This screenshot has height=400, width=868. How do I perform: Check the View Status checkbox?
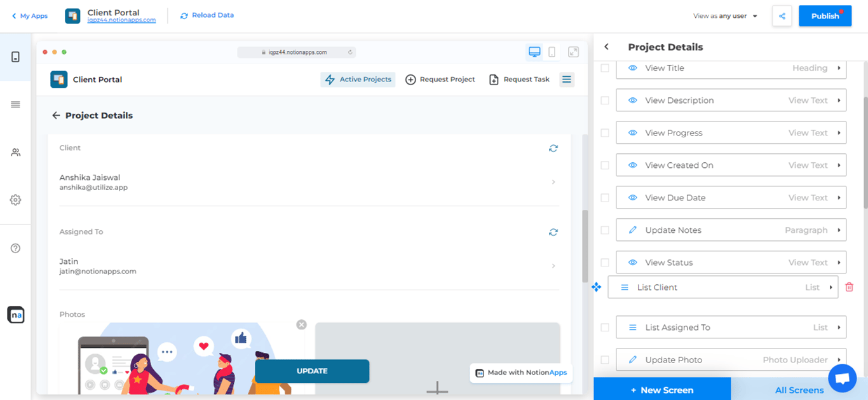pyautogui.click(x=605, y=263)
